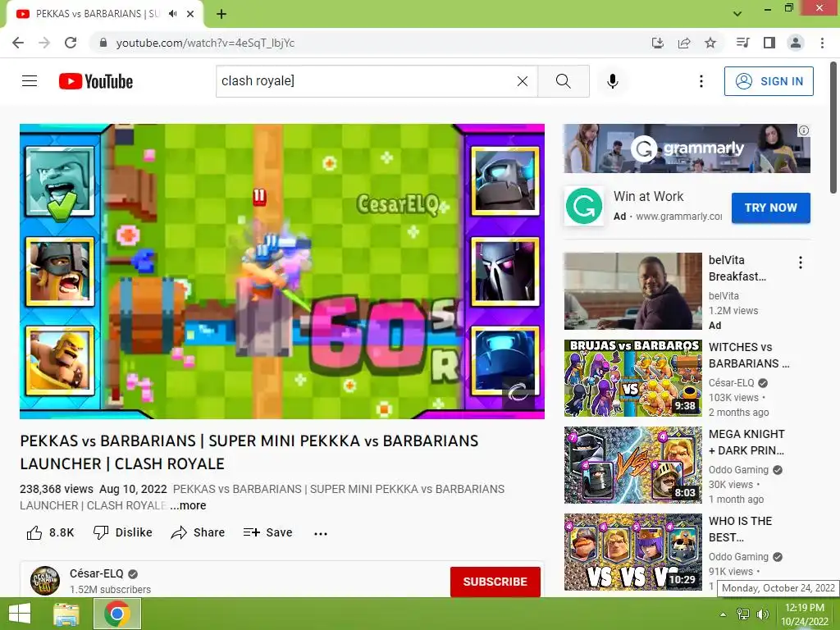
Task: Click the Grammarly round logo
Action: (584, 206)
